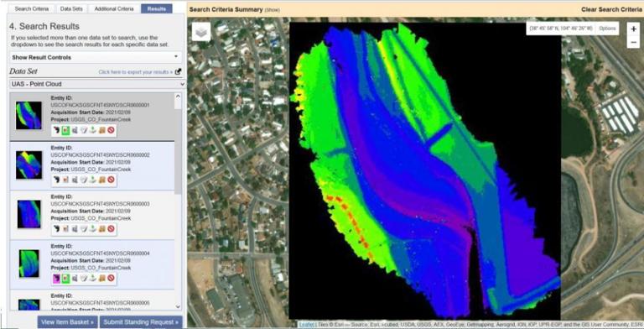
Task: Click View Item Basket button
Action: pyautogui.click(x=67, y=322)
